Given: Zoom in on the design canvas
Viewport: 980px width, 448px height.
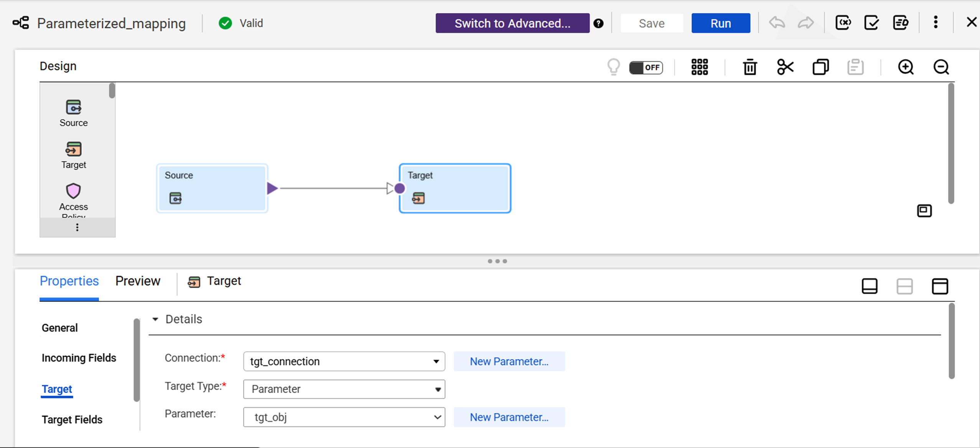Looking at the screenshot, I should (x=906, y=67).
